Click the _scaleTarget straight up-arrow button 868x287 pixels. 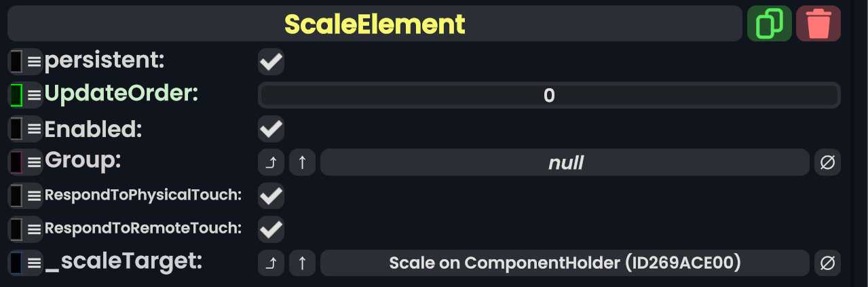click(x=302, y=263)
